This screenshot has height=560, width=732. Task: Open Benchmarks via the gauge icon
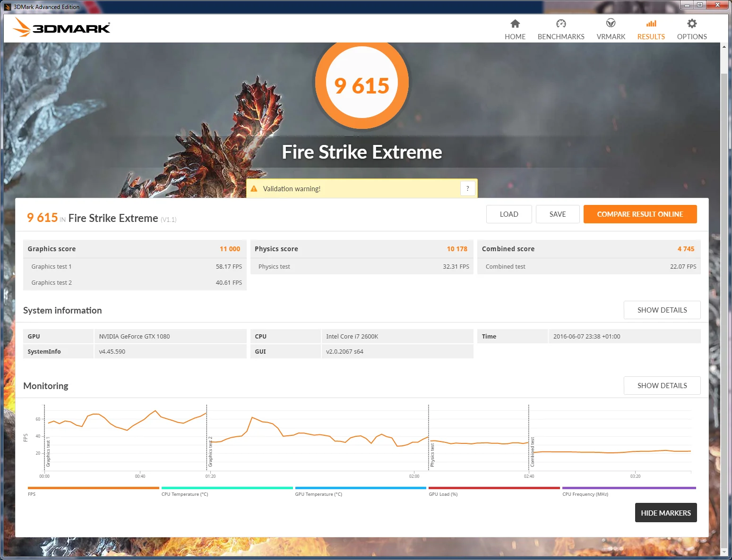[561, 24]
